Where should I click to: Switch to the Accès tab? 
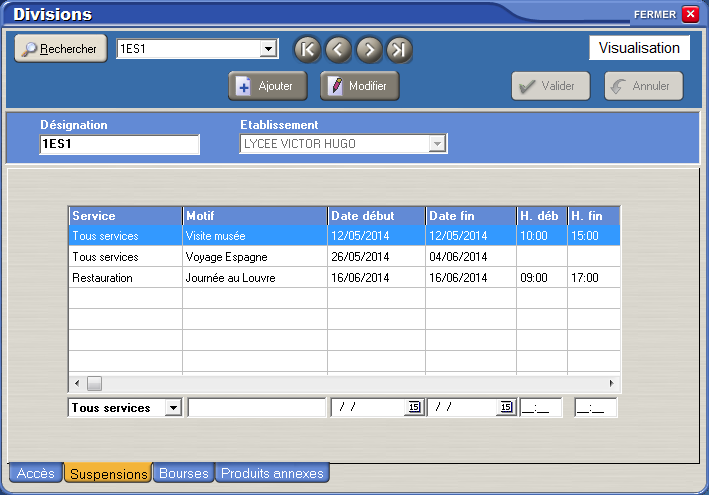(36, 473)
